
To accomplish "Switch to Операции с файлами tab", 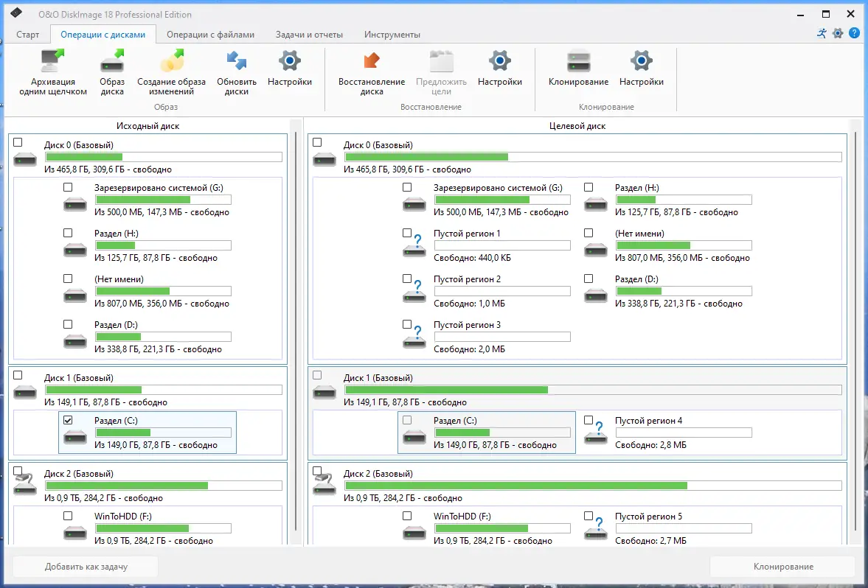I will point(210,35).
